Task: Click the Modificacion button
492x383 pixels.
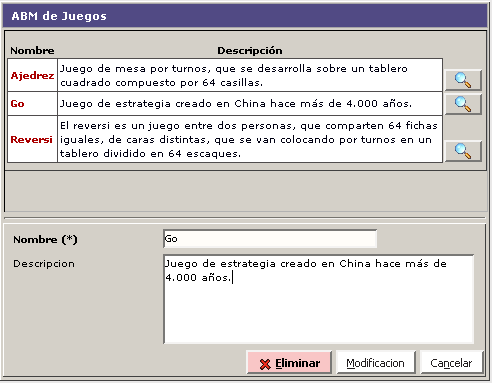Action: pyautogui.click(x=376, y=363)
